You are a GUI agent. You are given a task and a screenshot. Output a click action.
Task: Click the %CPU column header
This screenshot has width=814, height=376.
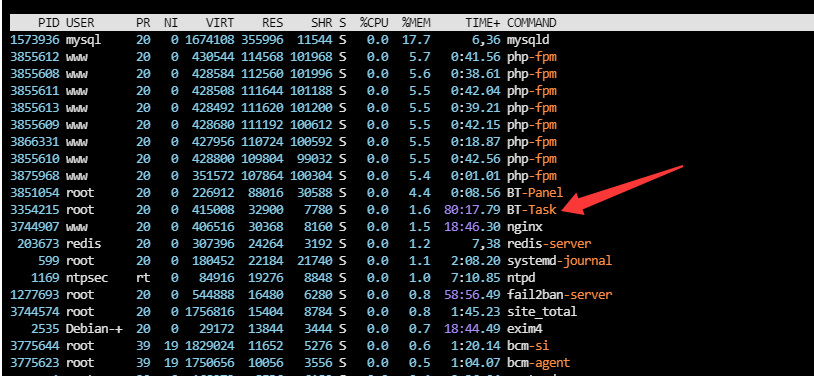(x=374, y=23)
